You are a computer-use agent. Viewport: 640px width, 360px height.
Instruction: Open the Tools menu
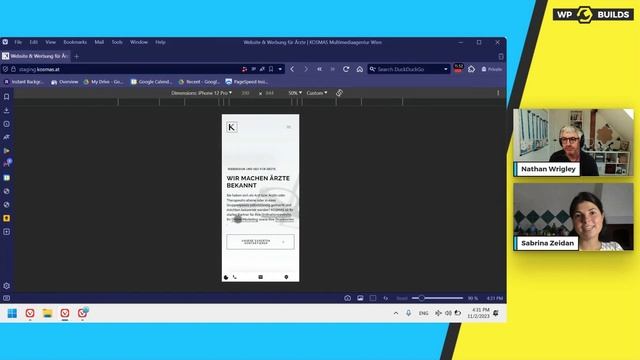(x=117, y=42)
